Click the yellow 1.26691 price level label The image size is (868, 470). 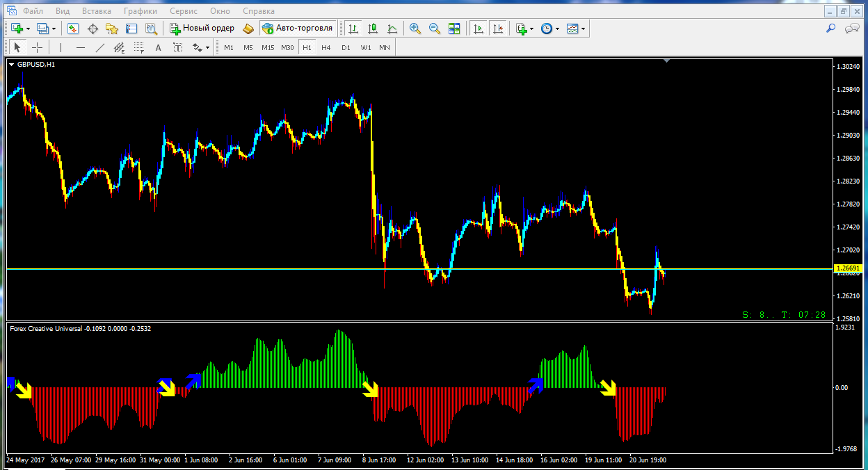point(849,268)
